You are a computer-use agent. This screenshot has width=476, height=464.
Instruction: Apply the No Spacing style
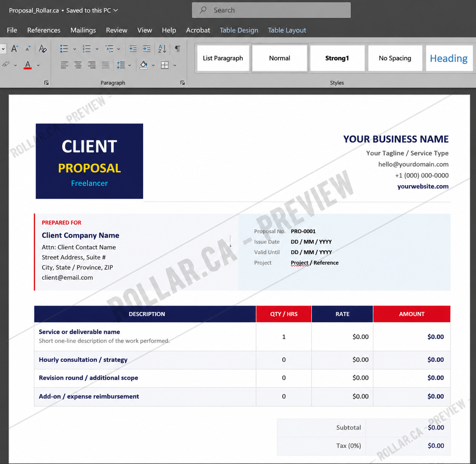pyautogui.click(x=395, y=58)
